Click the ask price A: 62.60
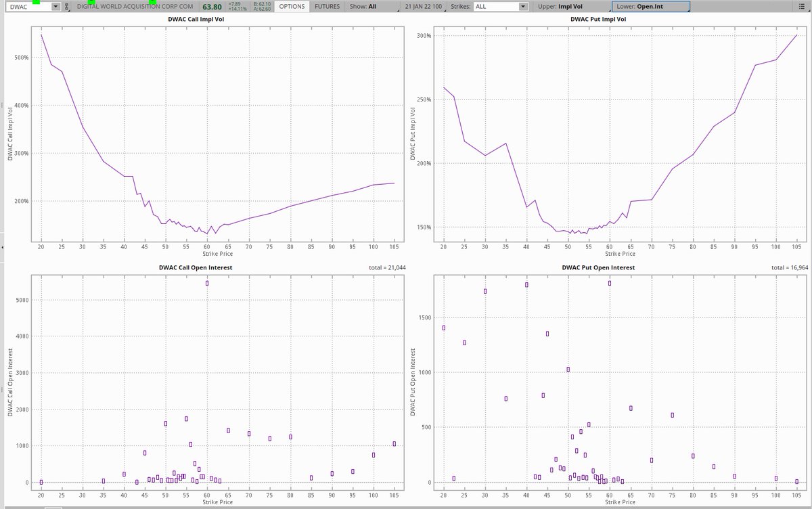 click(262, 9)
